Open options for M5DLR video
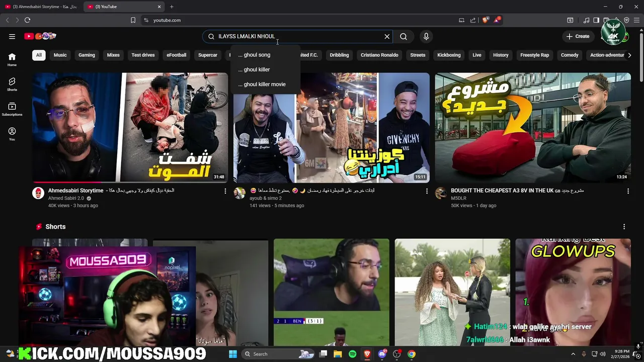 [628, 191]
